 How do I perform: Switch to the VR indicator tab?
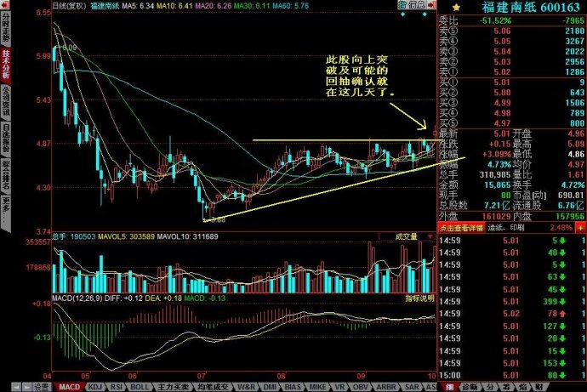pos(339,387)
